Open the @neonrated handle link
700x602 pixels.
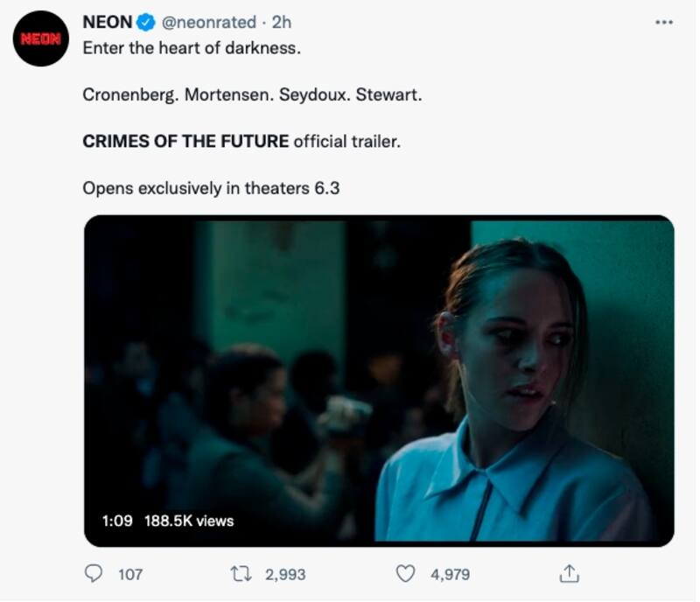pyautogui.click(x=209, y=23)
